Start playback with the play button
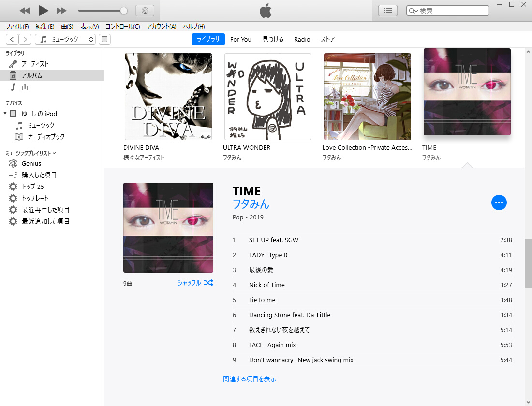 43,11
